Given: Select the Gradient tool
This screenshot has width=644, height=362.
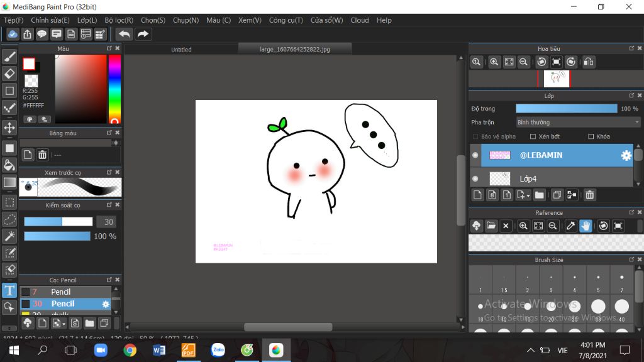Looking at the screenshot, I should click(9, 182).
